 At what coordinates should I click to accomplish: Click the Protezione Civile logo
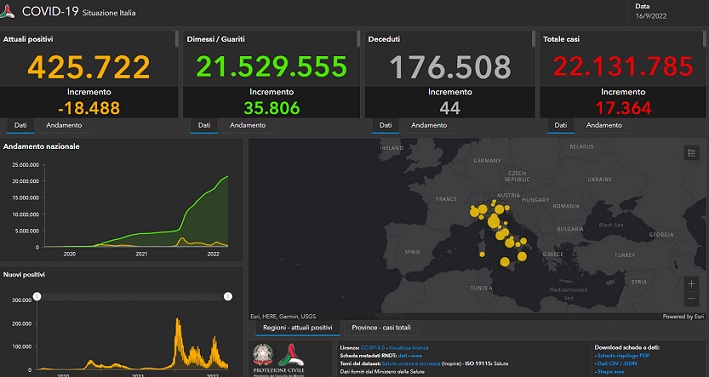click(291, 355)
